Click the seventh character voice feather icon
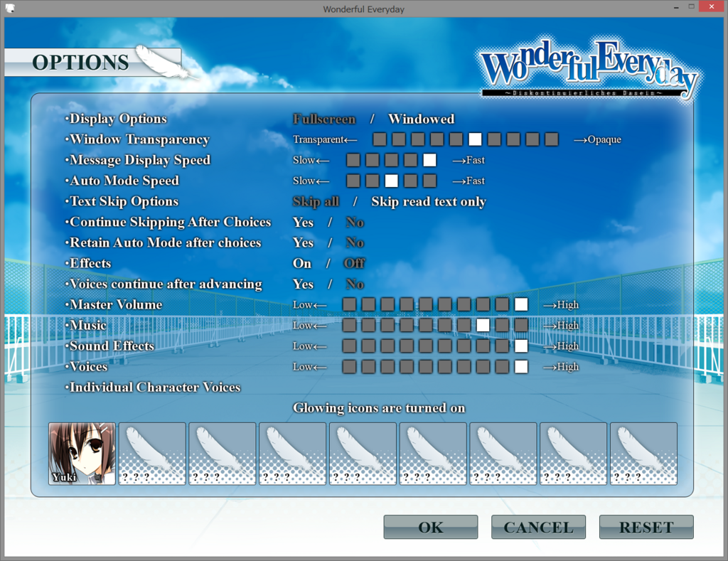Viewport: 728px width, 561px height. pyautogui.click(x=503, y=454)
